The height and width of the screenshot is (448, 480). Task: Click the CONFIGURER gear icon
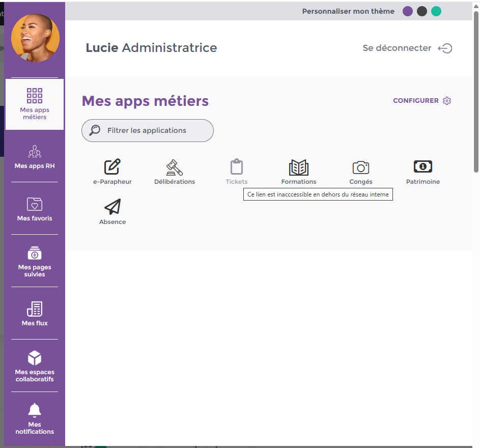coord(447,101)
